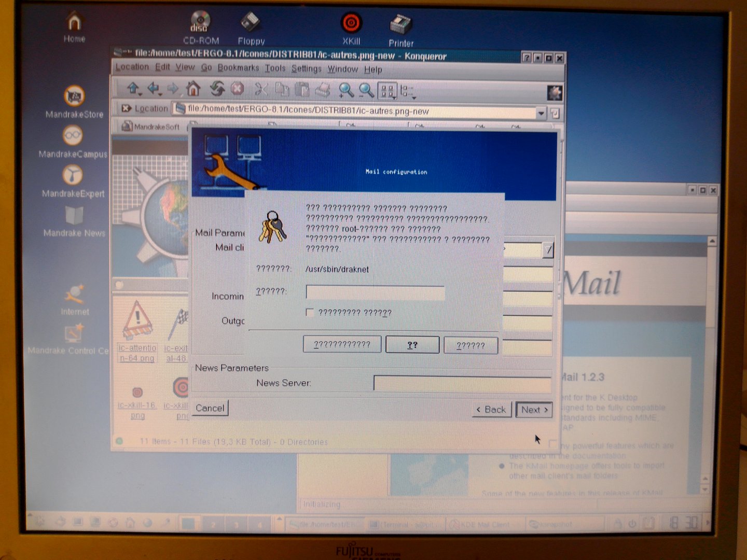Click Cancel in the Mail configuration wizard
This screenshot has width=747, height=560.
210,408
